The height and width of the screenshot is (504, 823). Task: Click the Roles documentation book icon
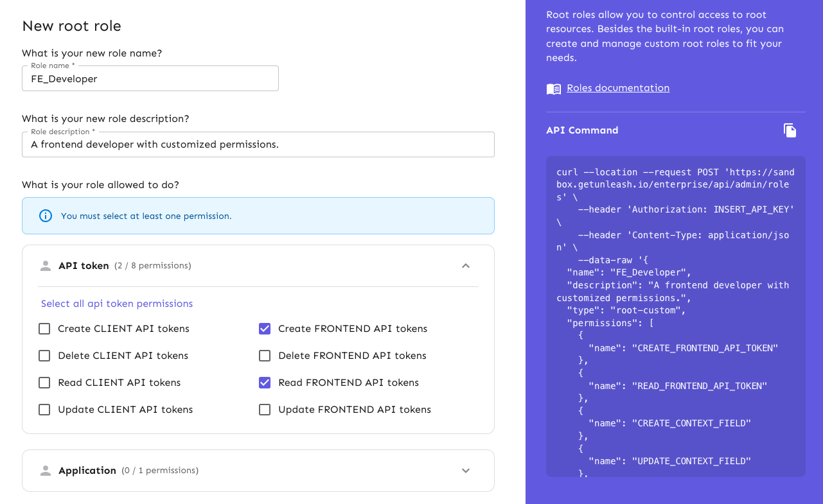(x=554, y=88)
